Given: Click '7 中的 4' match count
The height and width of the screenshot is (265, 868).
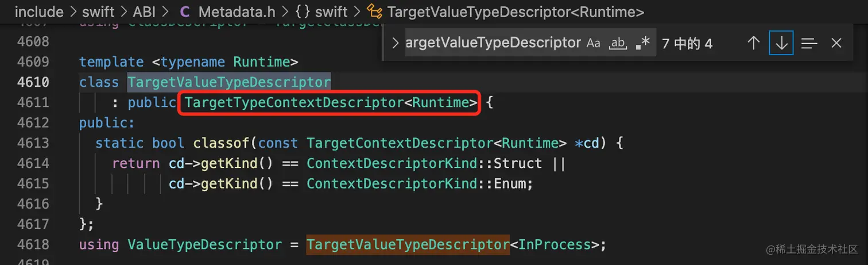Looking at the screenshot, I should [x=687, y=43].
